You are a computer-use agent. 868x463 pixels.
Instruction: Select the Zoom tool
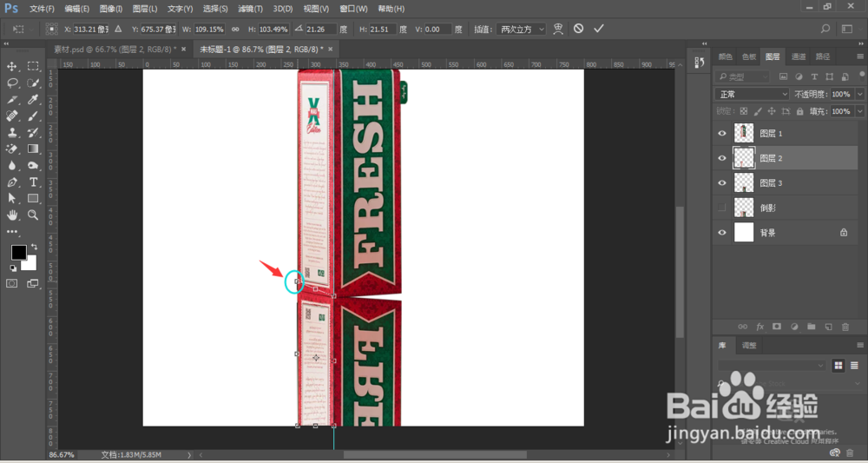click(33, 215)
